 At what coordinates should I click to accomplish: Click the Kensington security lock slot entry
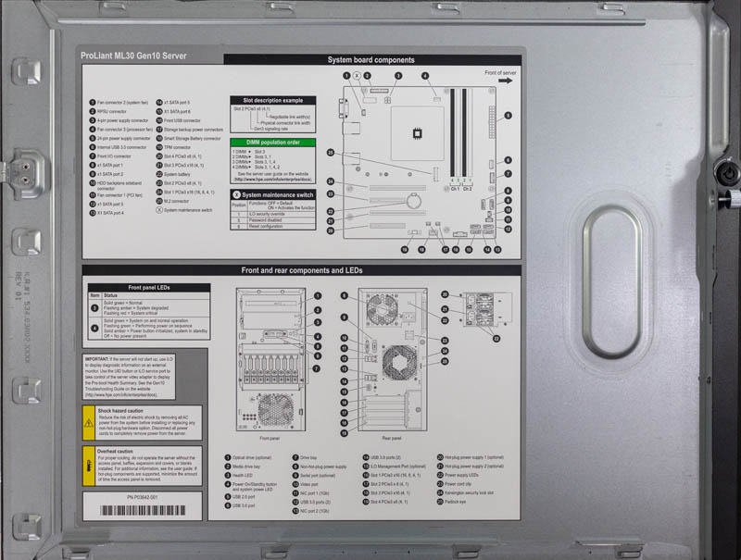coord(466,493)
